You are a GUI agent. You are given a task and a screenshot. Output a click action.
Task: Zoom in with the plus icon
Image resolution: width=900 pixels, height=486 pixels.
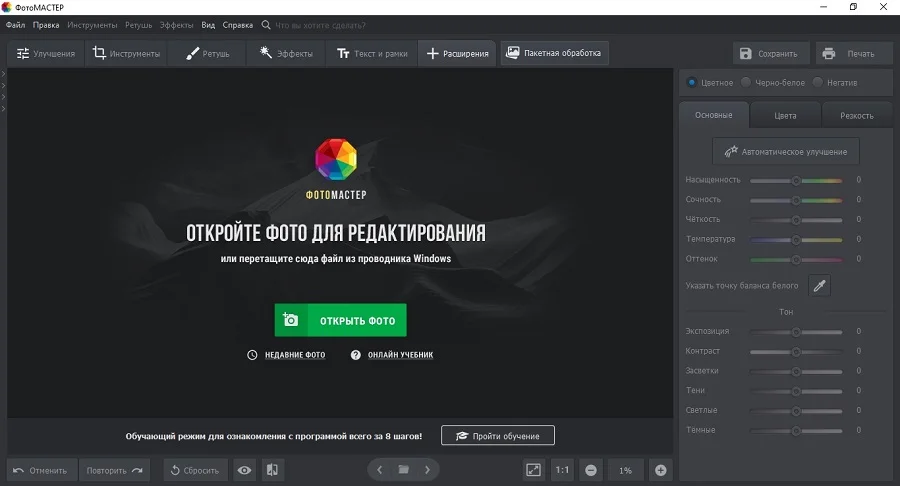pos(660,470)
